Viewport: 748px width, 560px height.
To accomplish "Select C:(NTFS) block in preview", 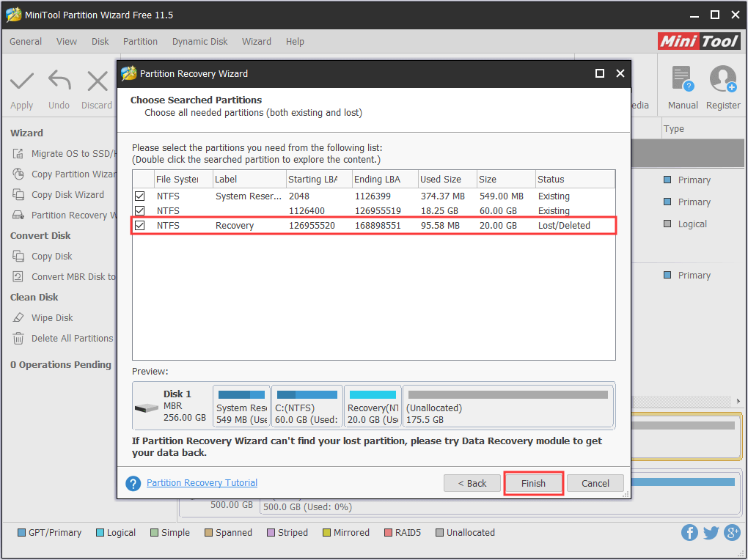I will click(x=307, y=406).
